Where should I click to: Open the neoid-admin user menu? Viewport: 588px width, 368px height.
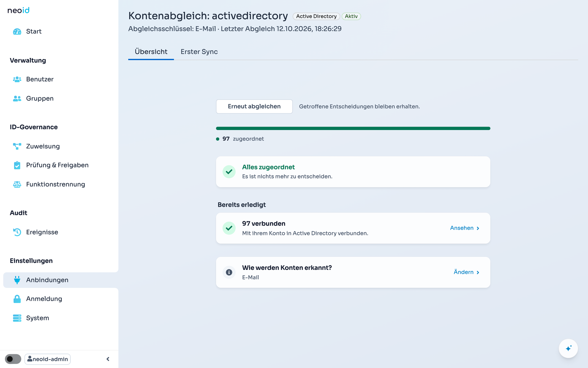pyautogui.click(x=47, y=359)
